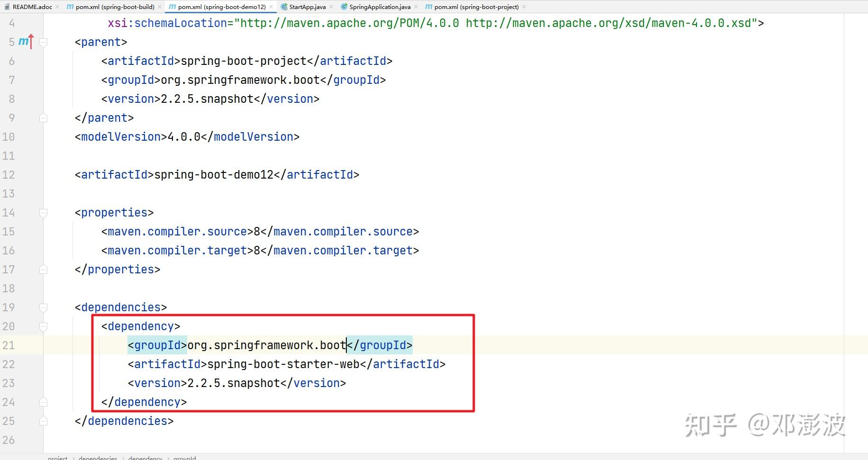Click the 'spring-boot-demo12' artifactId value

click(214, 175)
